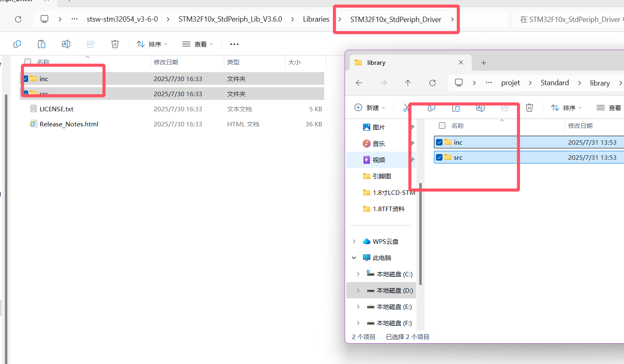624x364 pixels.
Task: Open more options ellipsis in back window toolbar
Action: coord(234,44)
